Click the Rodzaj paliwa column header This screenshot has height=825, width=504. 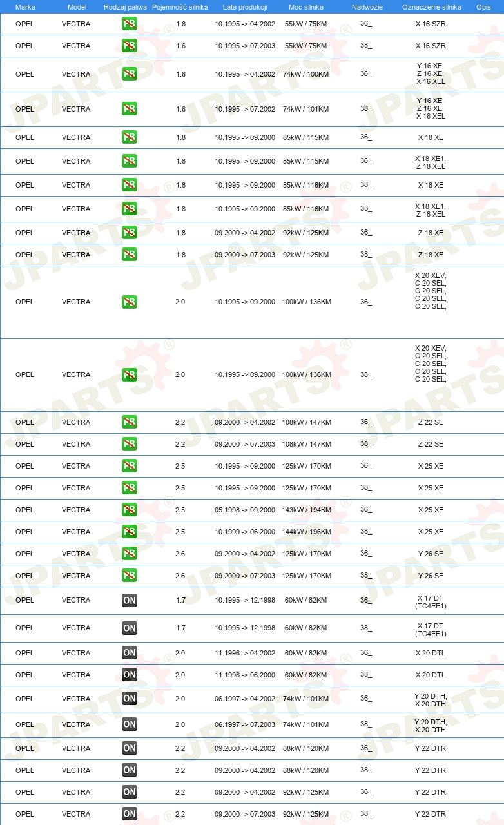point(125,7)
